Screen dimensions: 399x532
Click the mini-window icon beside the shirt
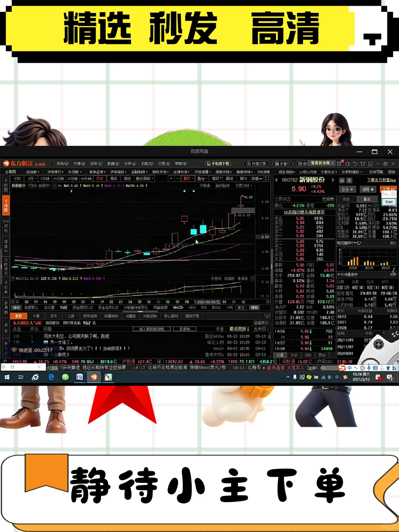coord(370,163)
